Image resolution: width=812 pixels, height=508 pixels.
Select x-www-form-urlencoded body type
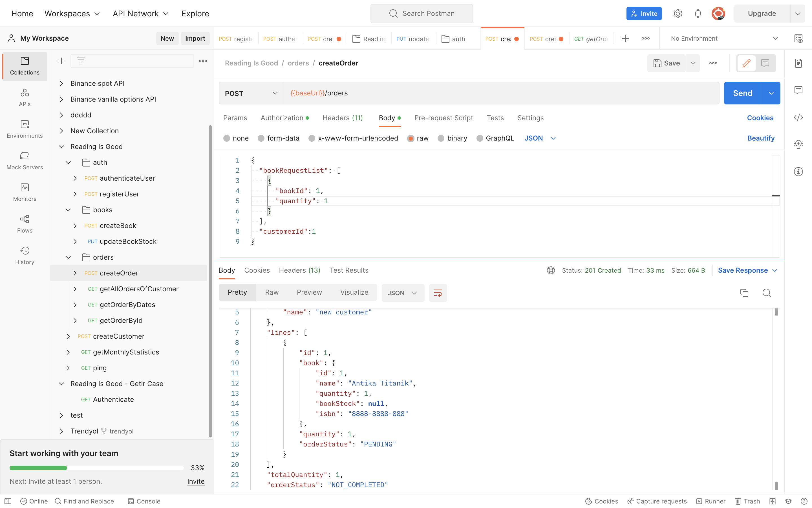(353, 138)
